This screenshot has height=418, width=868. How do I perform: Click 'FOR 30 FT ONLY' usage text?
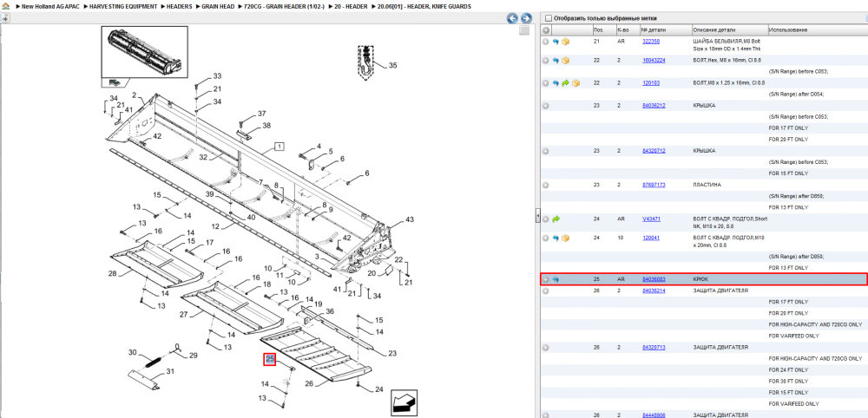(788, 382)
